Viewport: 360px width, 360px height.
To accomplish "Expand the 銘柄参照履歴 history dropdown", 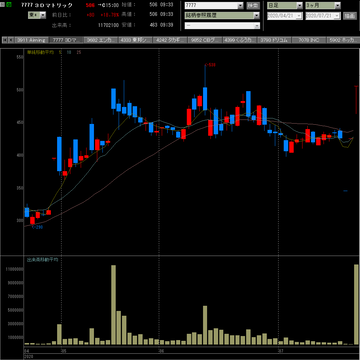I will [222, 15].
